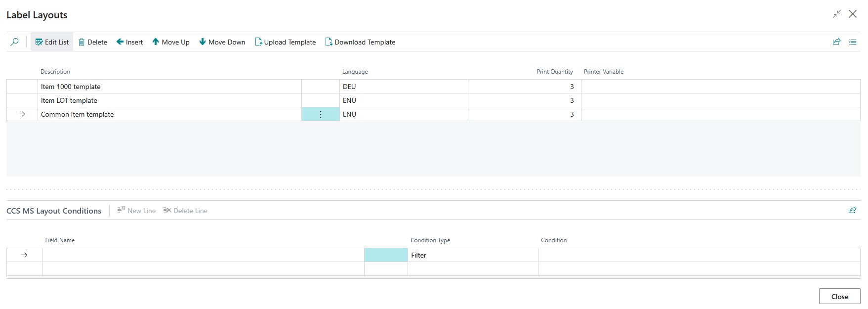
Task: Click the search magnifier icon
Action: click(x=15, y=42)
